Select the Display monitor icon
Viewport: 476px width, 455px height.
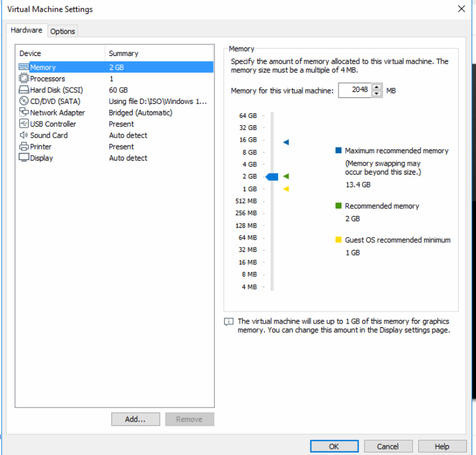click(x=24, y=158)
